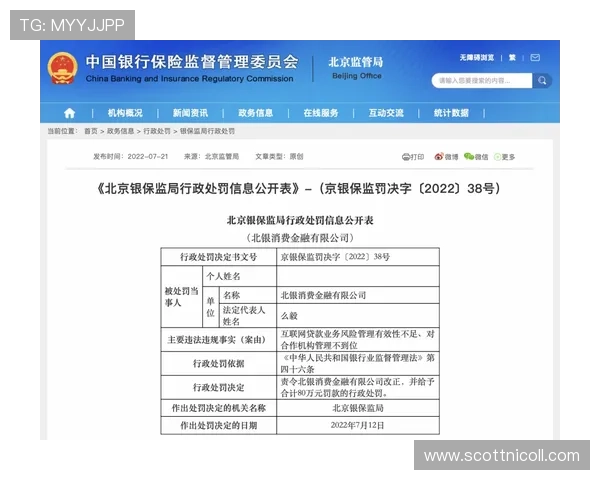The image size is (600, 480).
Task: Open 统计数据 navigation menu
Action: (451, 113)
